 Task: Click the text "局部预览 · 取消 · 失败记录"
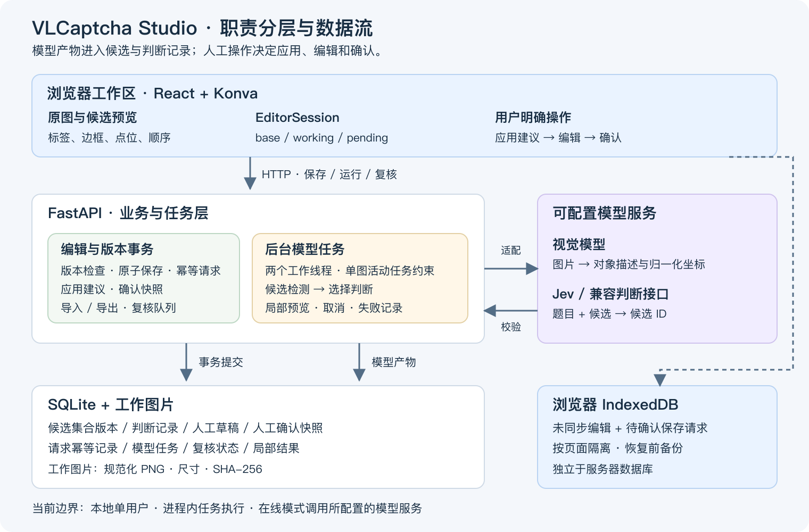click(x=334, y=308)
